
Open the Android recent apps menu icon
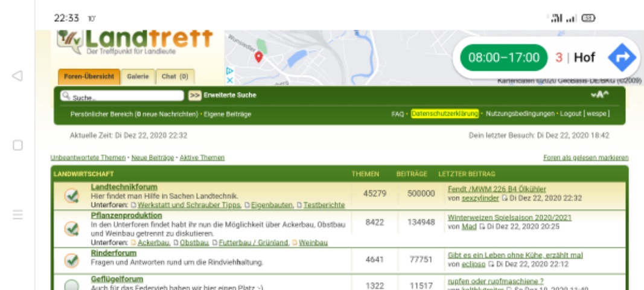(x=18, y=214)
